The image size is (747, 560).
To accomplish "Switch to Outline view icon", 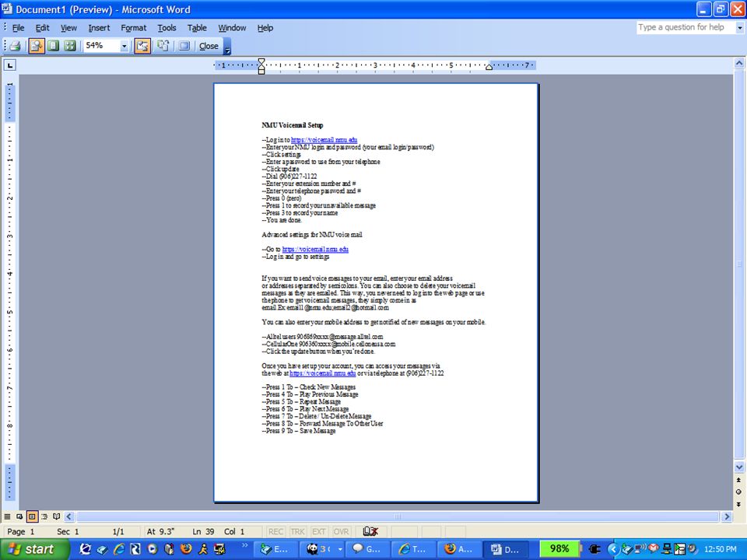I will coord(44,516).
